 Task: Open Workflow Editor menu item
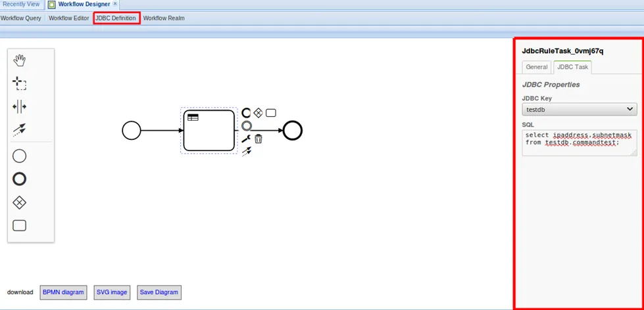point(68,18)
